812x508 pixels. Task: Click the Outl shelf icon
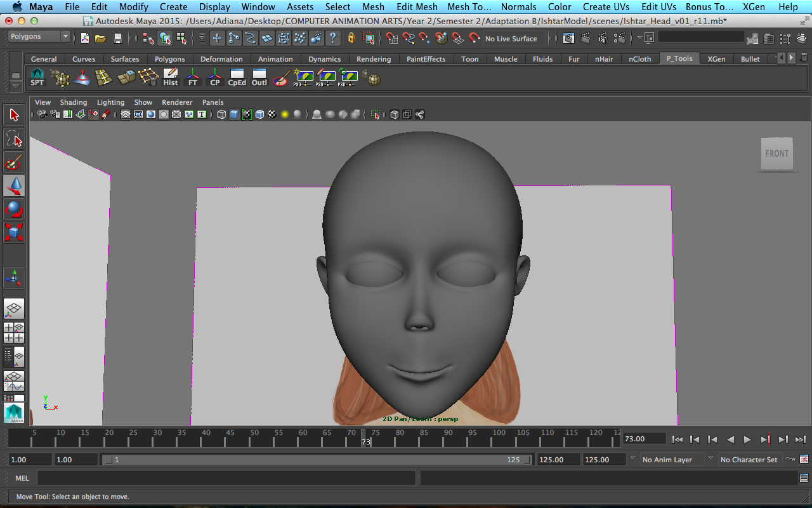point(259,77)
